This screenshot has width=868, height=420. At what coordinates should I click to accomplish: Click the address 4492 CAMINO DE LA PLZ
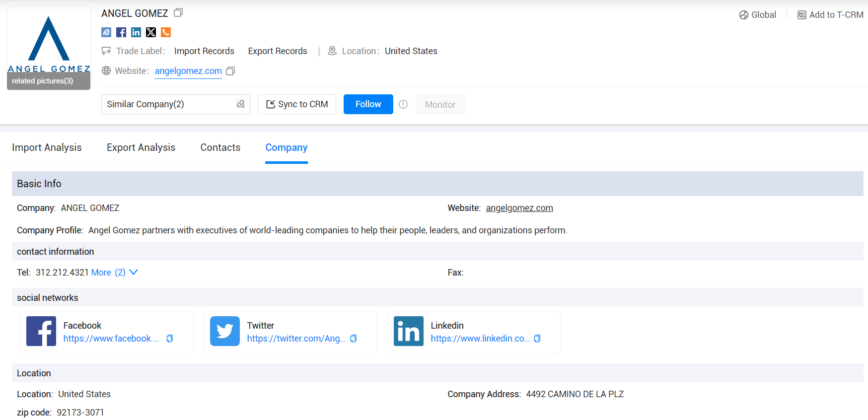pyautogui.click(x=575, y=394)
